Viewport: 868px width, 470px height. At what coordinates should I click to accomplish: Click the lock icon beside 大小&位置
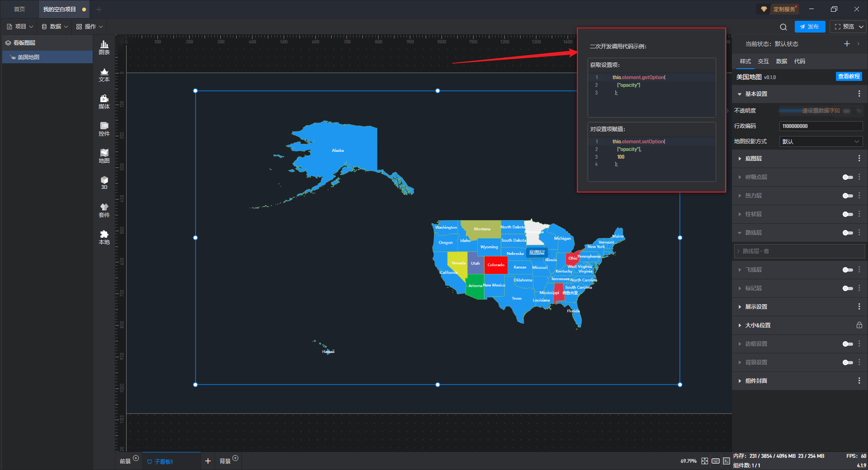[x=859, y=325]
